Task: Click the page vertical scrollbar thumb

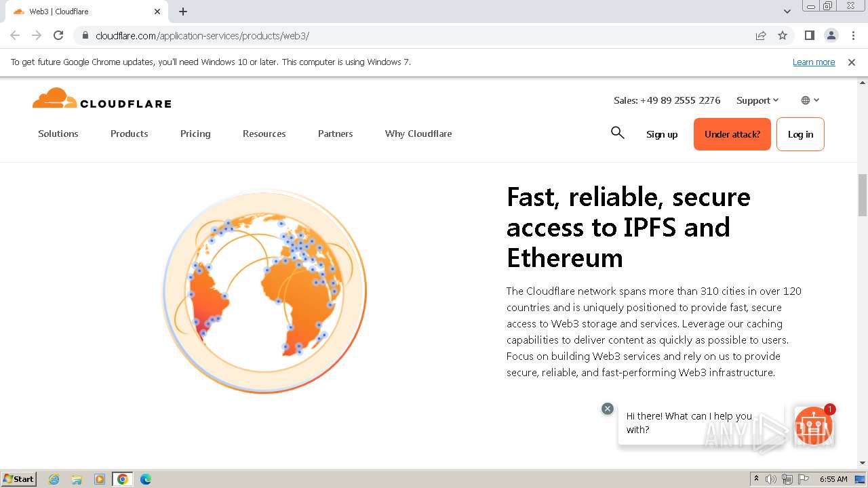Action: (863, 195)
